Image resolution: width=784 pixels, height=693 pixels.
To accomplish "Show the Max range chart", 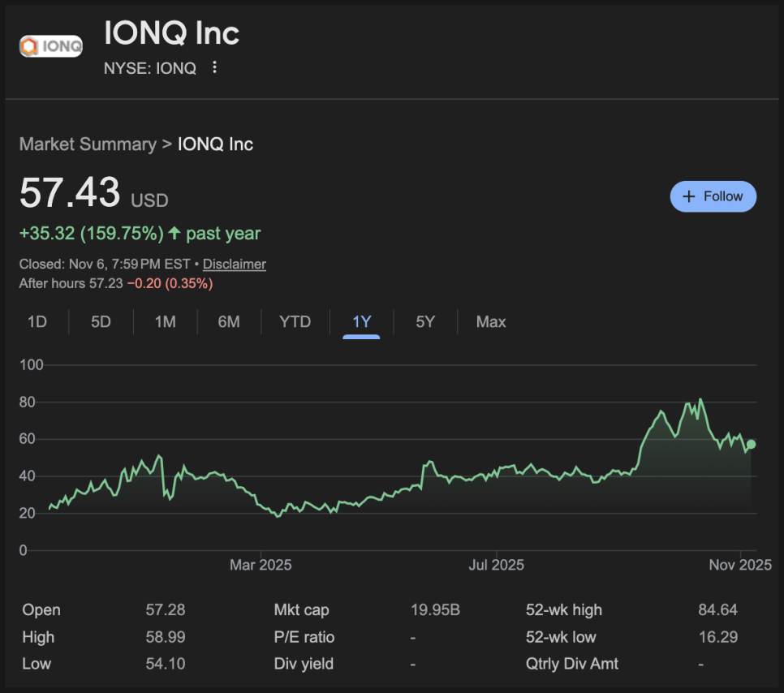I will (491, 322).
